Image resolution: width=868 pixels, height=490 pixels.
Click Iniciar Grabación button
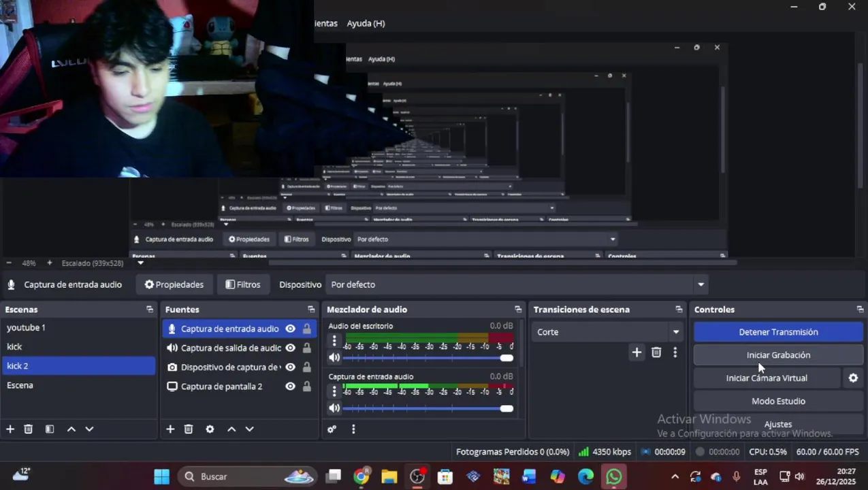tap(778, 355)
